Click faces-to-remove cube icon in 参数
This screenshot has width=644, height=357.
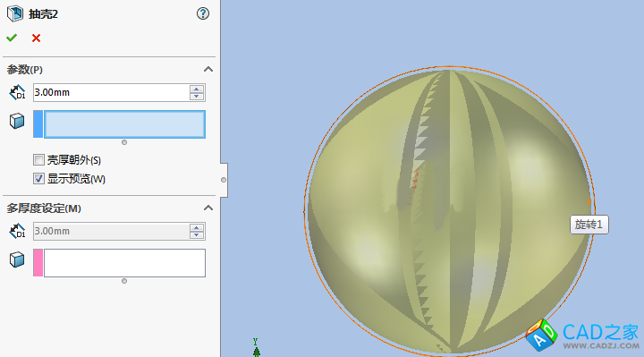tap(17, 121)
